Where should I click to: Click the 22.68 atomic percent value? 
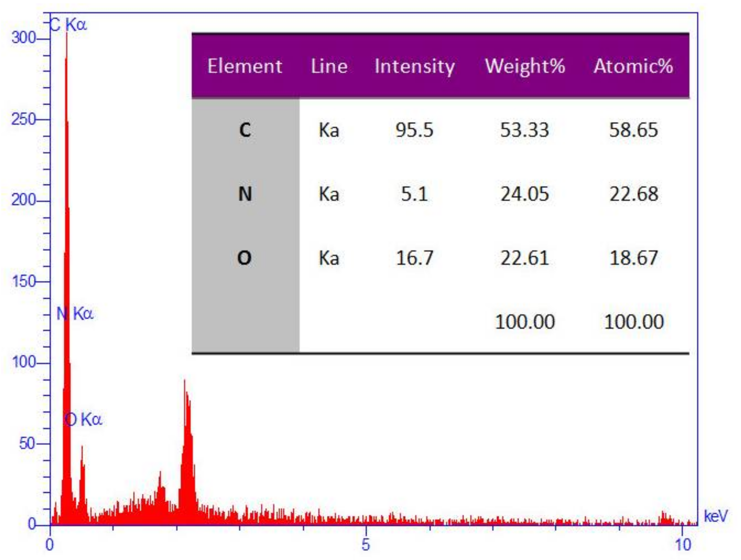tap(633, 194)
